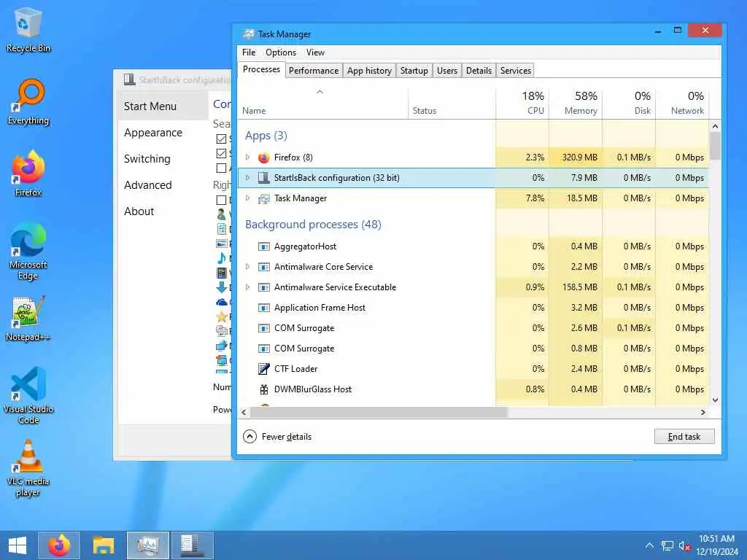The image size is (747, 560).
Task: Click the CTF Loader process icon
Action: tap(263, 368)
